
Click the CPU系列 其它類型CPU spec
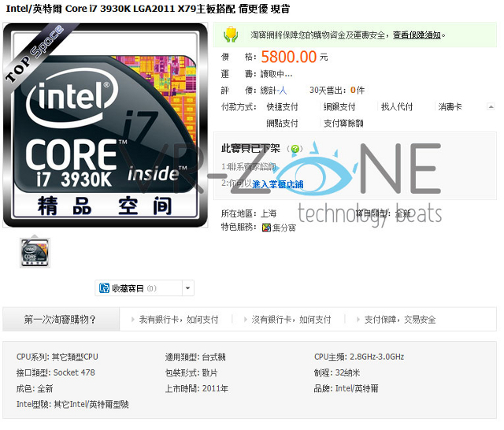(x=57, y=357)
